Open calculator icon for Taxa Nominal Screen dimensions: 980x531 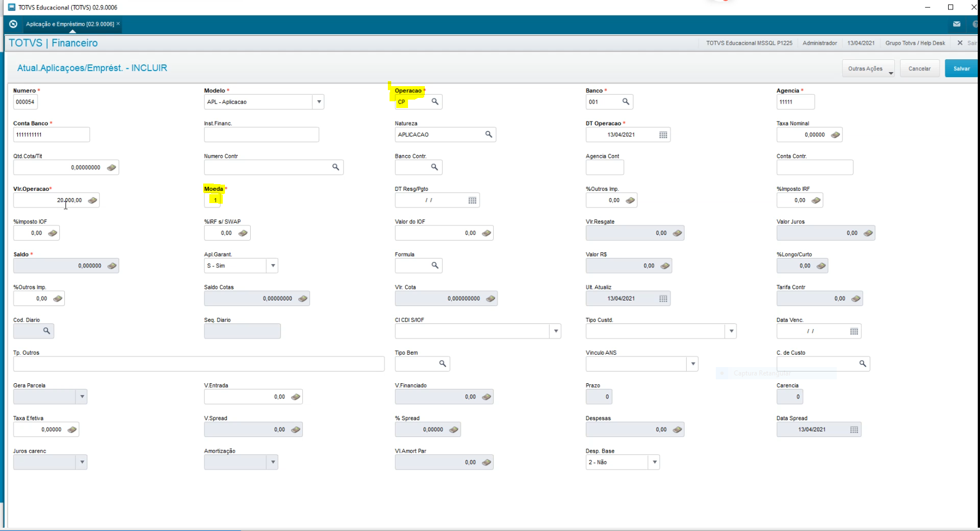click(835, 135)
